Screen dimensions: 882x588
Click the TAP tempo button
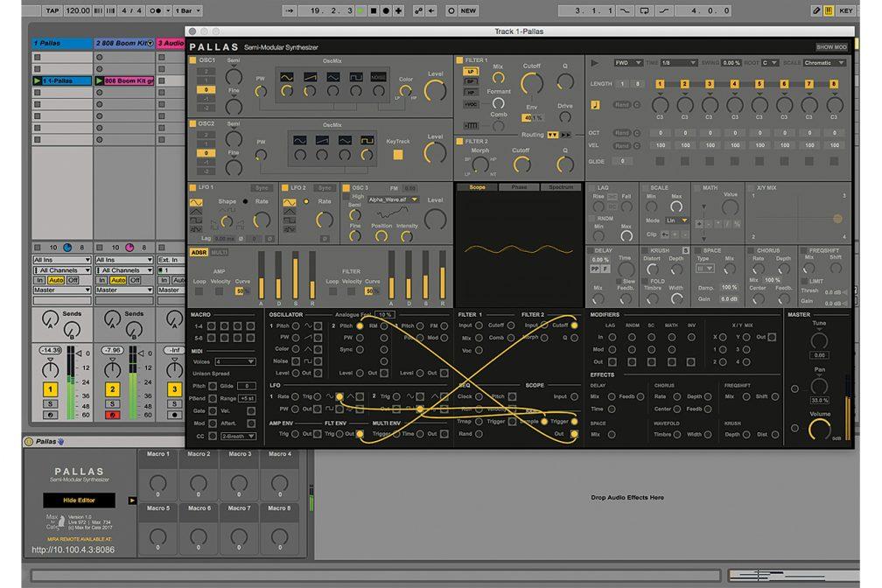coord(52,10)
